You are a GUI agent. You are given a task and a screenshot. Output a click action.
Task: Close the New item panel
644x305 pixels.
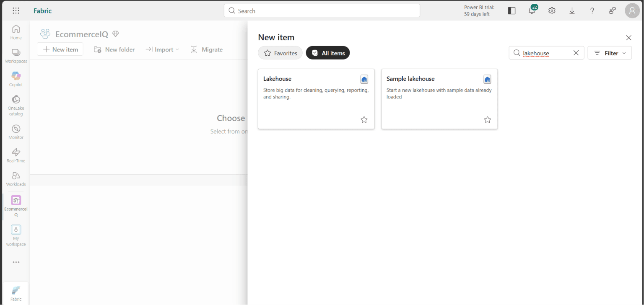628,38
